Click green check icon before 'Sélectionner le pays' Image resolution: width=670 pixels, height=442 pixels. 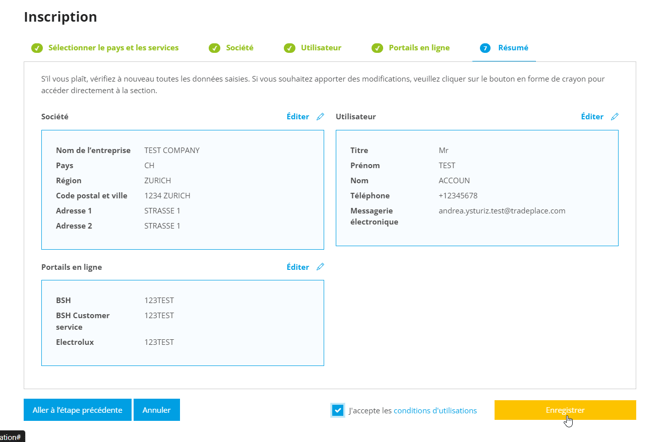click(37, 48)
